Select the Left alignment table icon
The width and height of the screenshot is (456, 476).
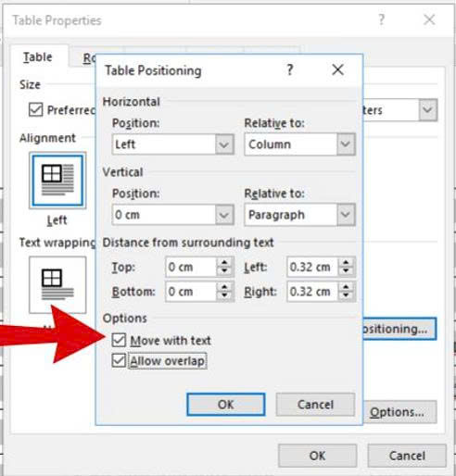tap(57, 181)
